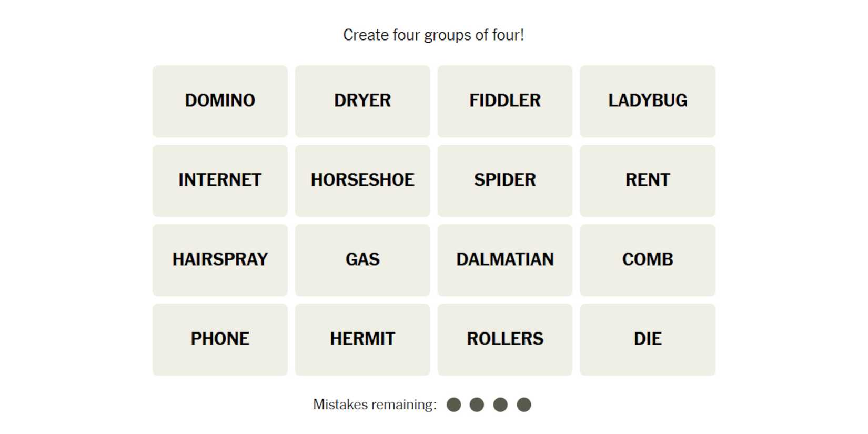Screen dimensions: 868x434
Task: Select the HAIRSPRAY tile
Action: [220, 260]
